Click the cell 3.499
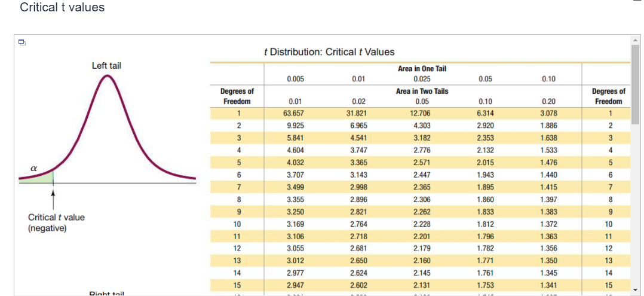 point(295,188)
